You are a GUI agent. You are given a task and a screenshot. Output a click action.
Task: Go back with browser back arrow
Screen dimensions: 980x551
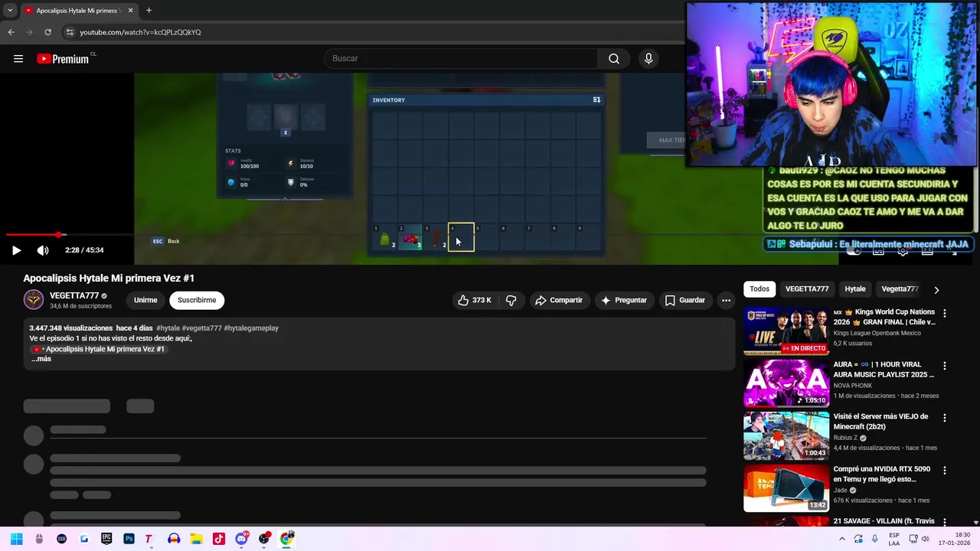click(11, 32)
